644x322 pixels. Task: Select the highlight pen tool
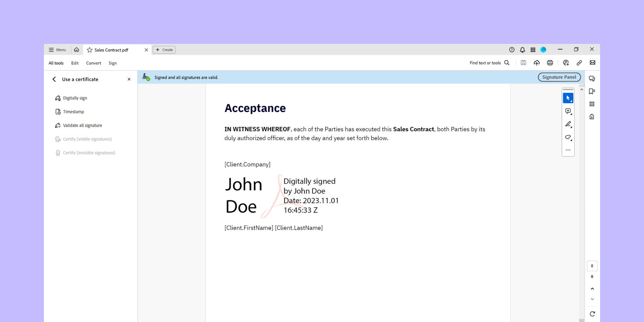568,124
